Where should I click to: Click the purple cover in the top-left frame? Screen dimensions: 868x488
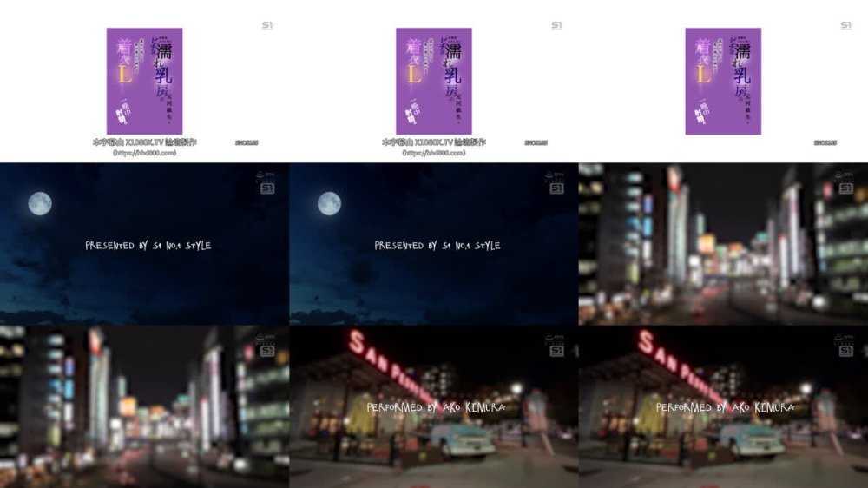click(x=144, y=81)
